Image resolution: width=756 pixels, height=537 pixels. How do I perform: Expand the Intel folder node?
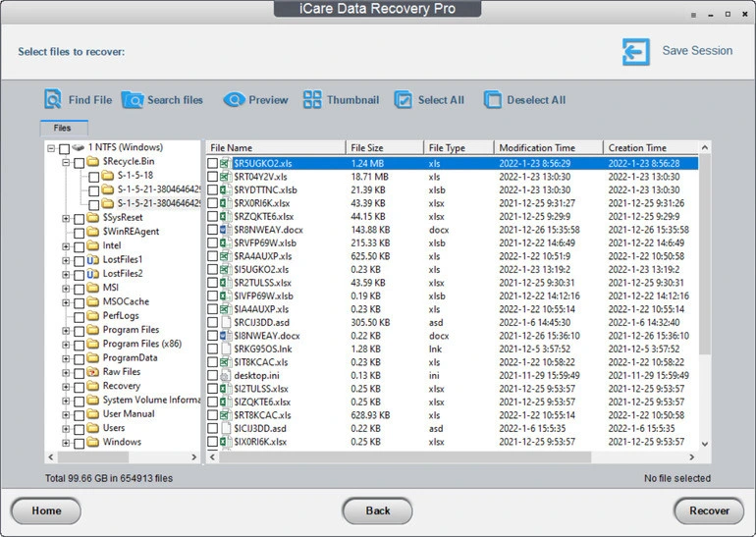66,246
